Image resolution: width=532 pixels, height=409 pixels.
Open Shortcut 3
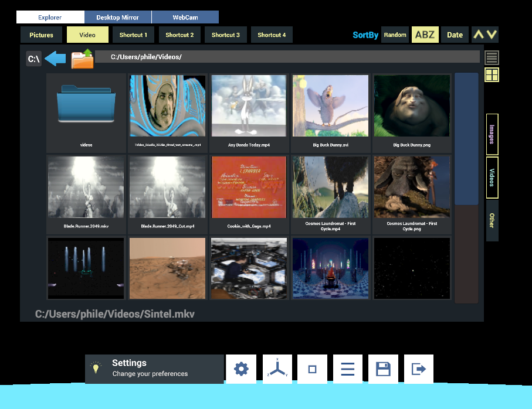(x=226, y=35)
